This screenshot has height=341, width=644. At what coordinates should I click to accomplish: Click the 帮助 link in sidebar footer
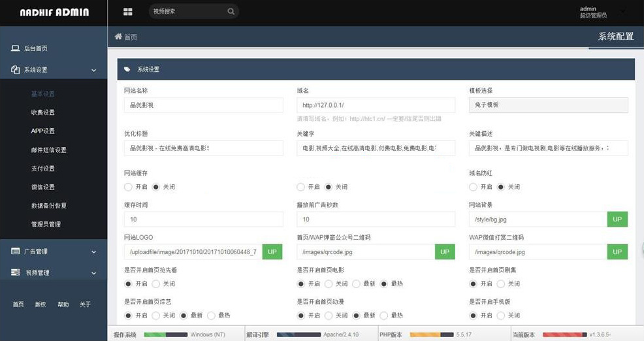pos(63,304)
